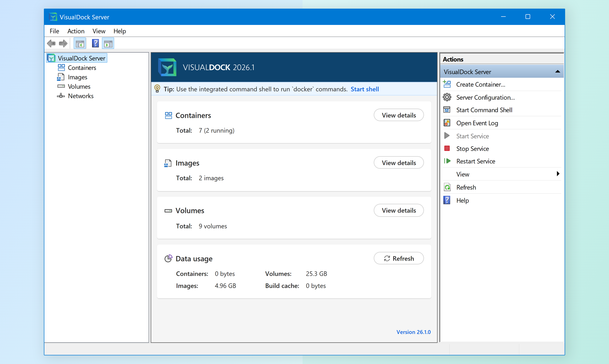This screenshot has height=364, width=609.
Task: Click the Refresh icon in the Actions pane
Action: tap(448, 187)
